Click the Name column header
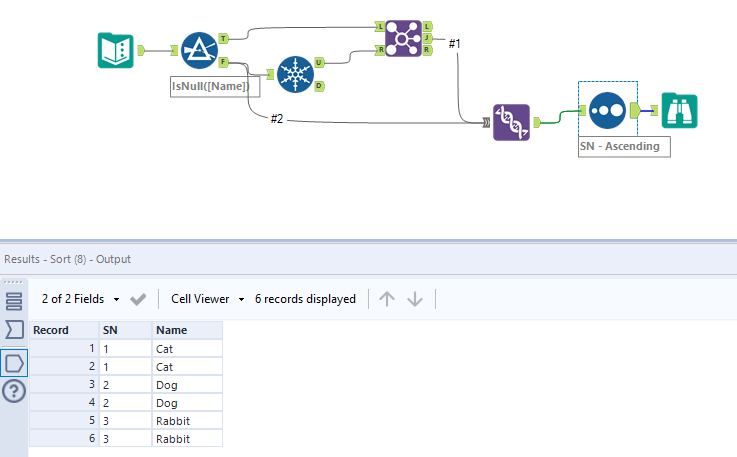 click(x=187, y=330)
